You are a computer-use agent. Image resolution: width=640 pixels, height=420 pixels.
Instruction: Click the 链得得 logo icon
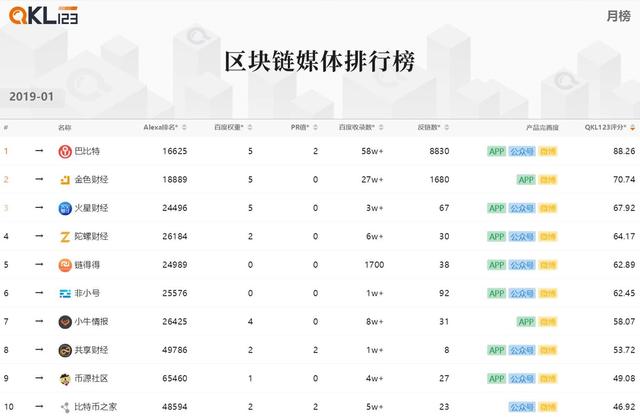pos(65,265)
